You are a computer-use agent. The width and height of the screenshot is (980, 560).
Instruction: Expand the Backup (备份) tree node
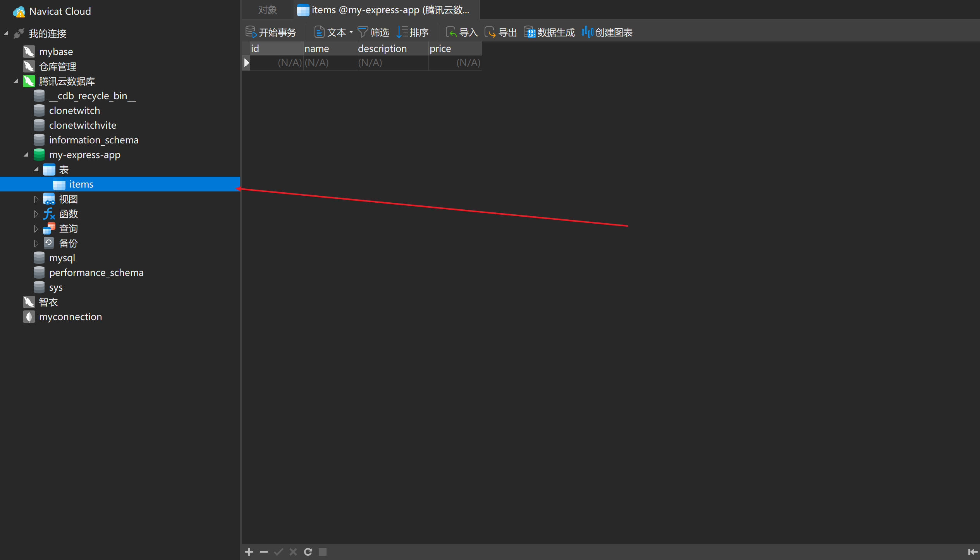(36, 243)
